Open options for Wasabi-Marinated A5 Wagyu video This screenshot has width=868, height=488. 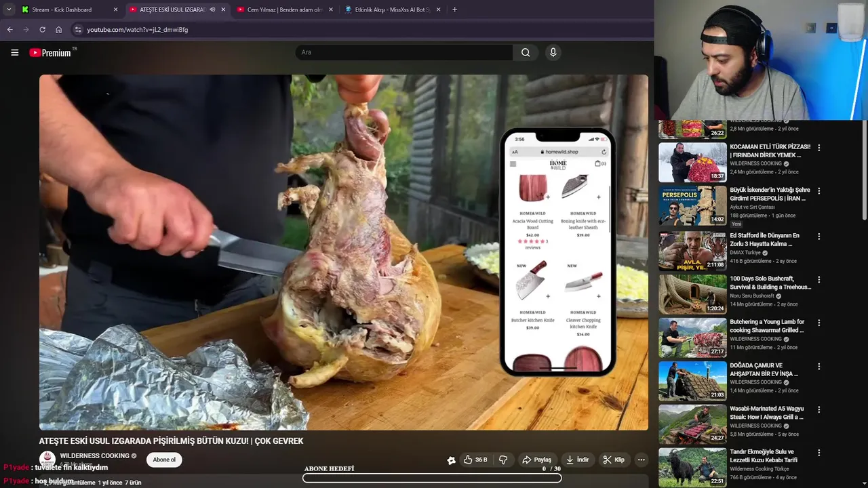pyautogui.click(x=819, y=409)
